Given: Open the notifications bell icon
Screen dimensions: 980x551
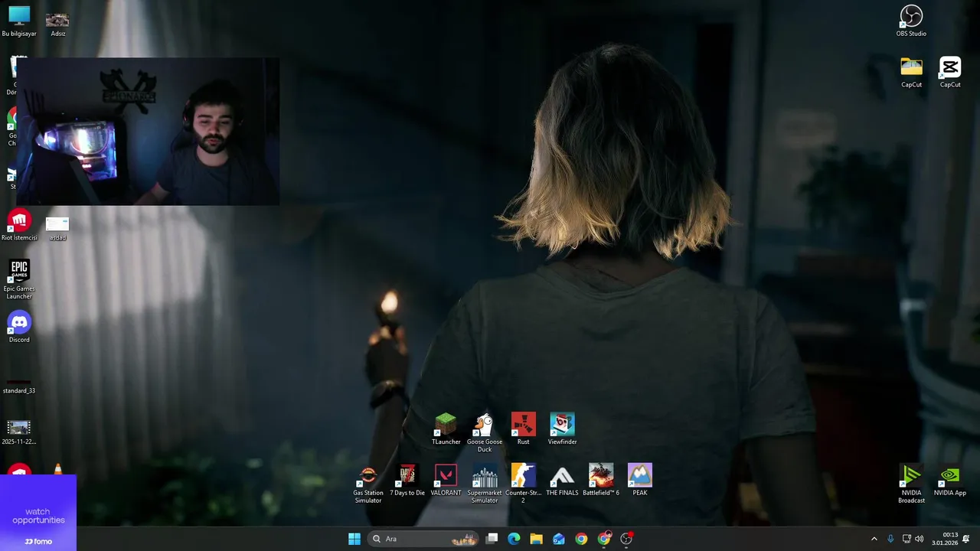Looking at the screenshot, I should click(x=966, y=539).
